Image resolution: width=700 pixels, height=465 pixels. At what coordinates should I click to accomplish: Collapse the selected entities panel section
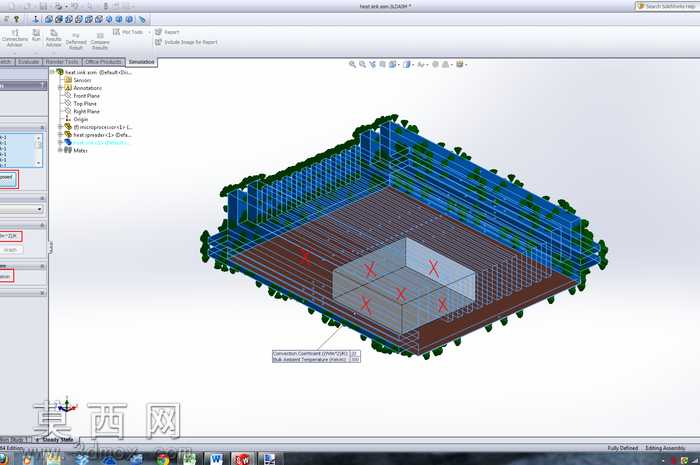(42, 128)
